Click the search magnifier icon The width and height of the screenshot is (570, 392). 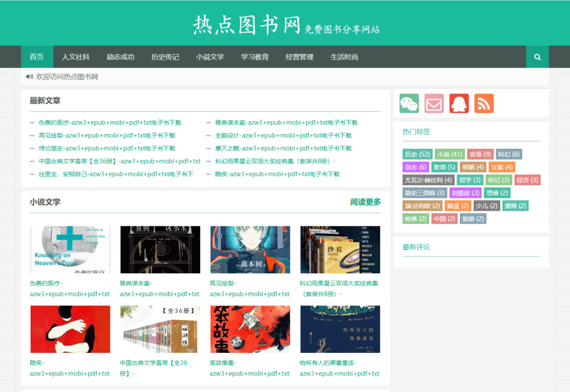click(x=537, y=57)
